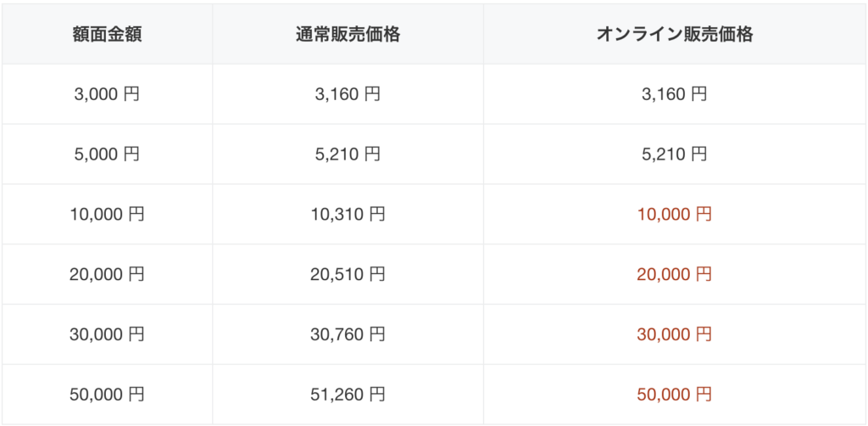Select the 3,000 円 face value cell
The image size is (868, 426).
pyautogui.click(x=107, y=94)
